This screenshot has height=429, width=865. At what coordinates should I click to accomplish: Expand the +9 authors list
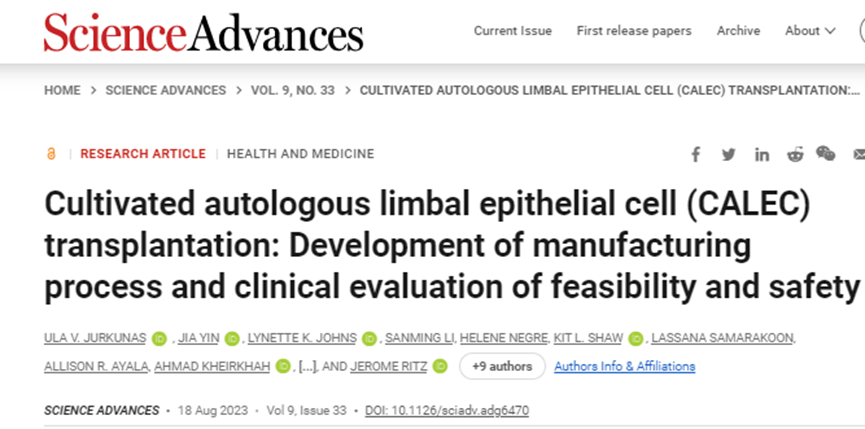(x=502, y=366)
